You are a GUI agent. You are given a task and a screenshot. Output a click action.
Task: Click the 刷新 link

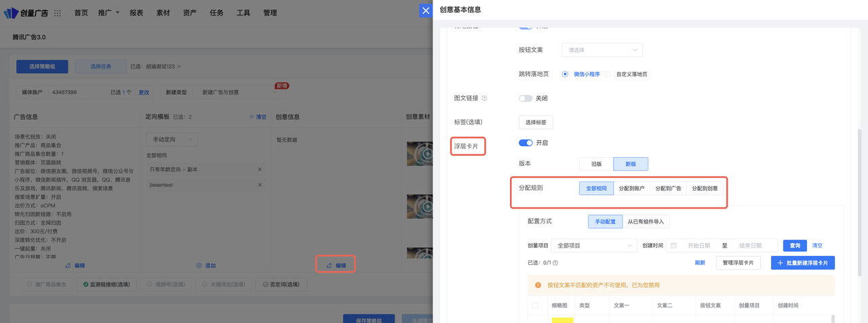pos(700,263)
